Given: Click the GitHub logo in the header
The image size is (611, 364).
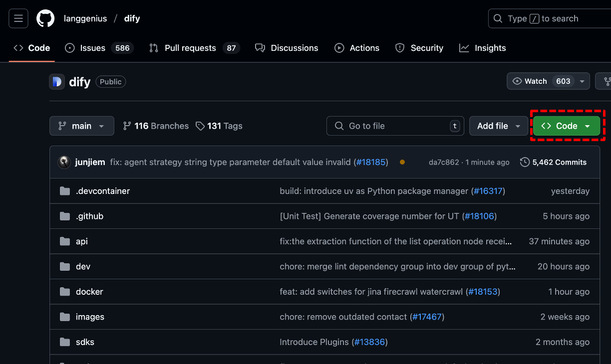Looking at the screenshot, I should (x=45, y=18).
